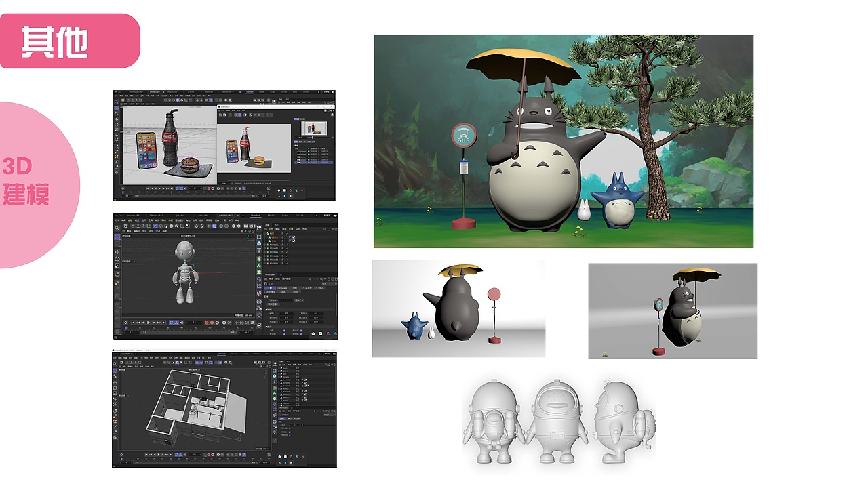Play animation in robot screenshot timeline
This screenshot has height=488, width=868.
tap(149, 323)
